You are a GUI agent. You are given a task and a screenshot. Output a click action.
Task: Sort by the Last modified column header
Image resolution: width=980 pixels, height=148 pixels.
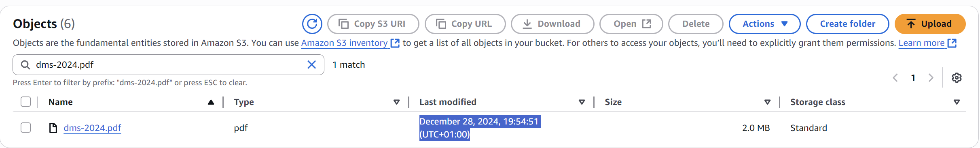pos(448,102)
